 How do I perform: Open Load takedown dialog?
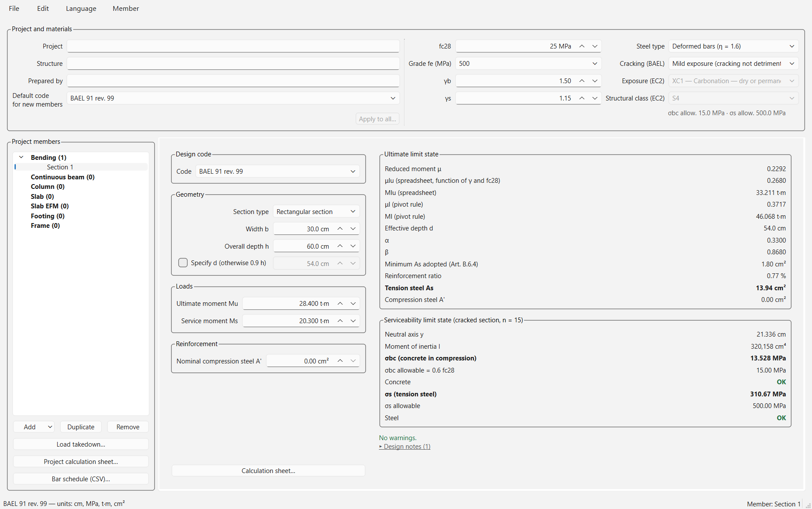pyautogui.click(x=81, y=444)
